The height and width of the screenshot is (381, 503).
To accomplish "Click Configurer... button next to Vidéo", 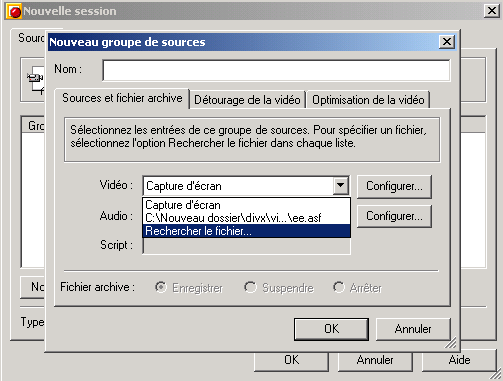I will tap(394, 186).
